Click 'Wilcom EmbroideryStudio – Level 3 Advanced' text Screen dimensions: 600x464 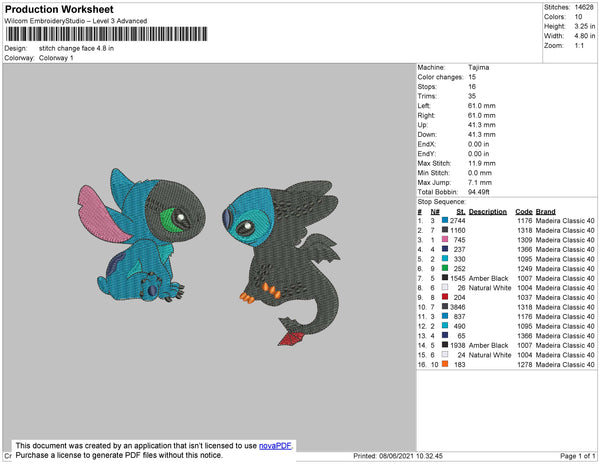click(76, 21)
